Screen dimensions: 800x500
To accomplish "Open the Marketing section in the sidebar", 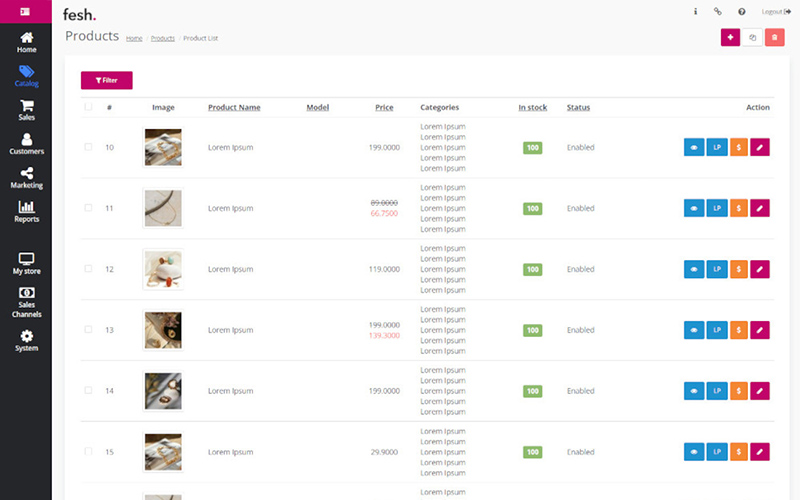I will pos(26,179).
